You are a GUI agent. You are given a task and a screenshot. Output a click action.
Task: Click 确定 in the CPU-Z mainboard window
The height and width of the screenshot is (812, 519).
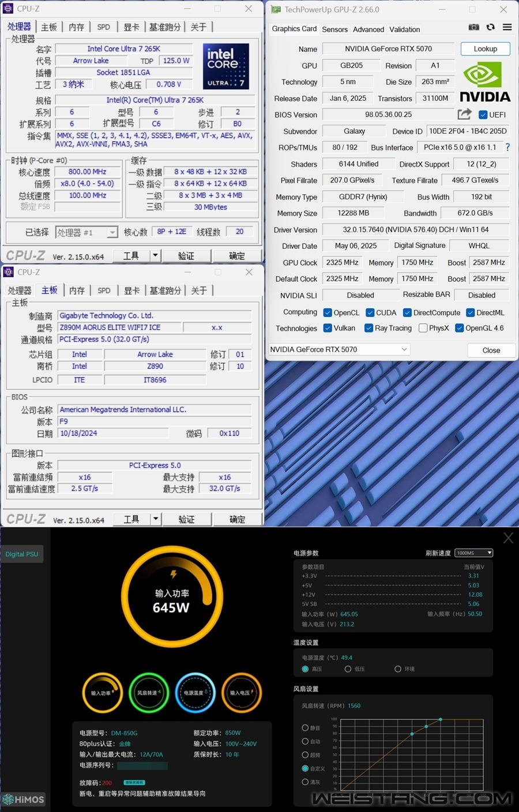pos(236,519)
